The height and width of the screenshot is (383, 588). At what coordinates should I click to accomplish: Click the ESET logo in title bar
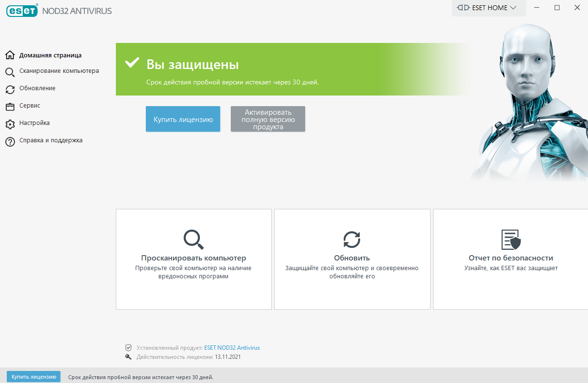[x=22, y=11]
